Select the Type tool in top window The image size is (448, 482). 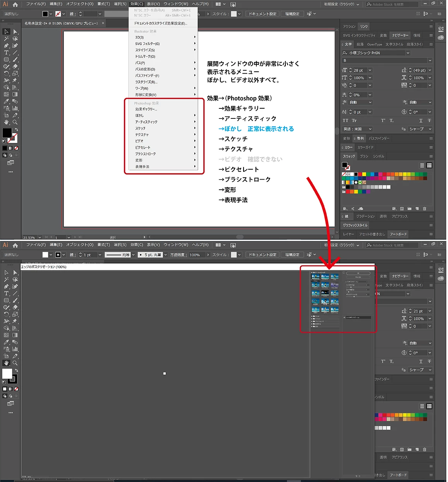tap(7, 53)
